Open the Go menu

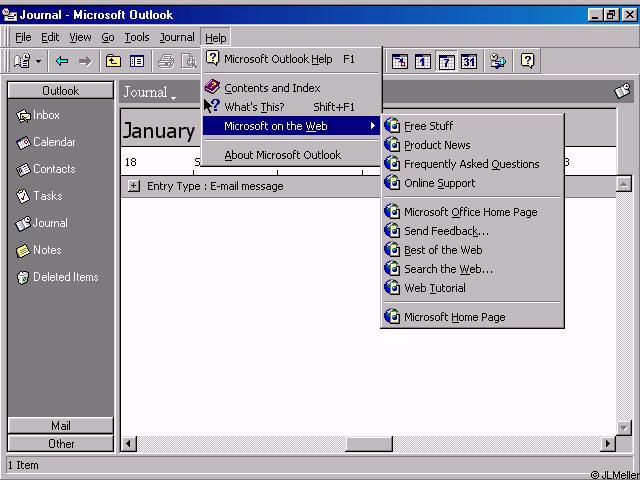click(x=108, y=38)
